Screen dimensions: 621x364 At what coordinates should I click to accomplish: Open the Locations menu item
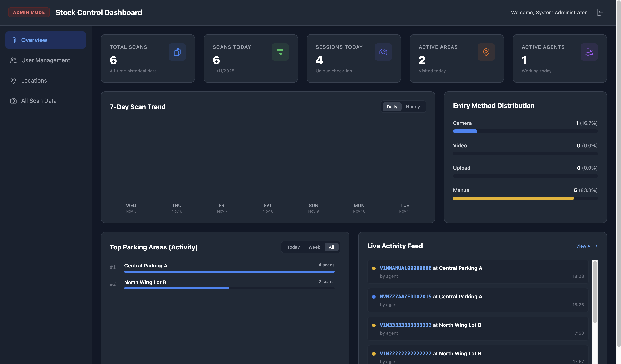pos(34,81)
